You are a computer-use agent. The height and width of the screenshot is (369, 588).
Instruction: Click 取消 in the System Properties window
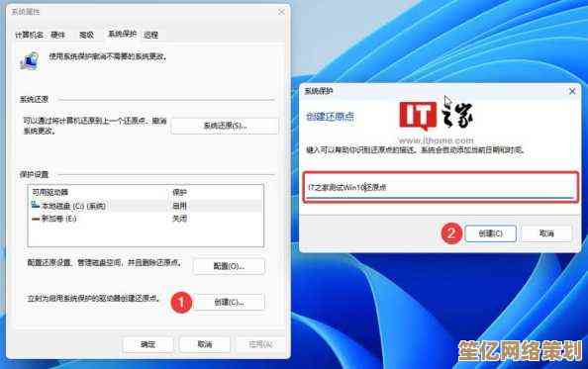(x=205, y=344)
